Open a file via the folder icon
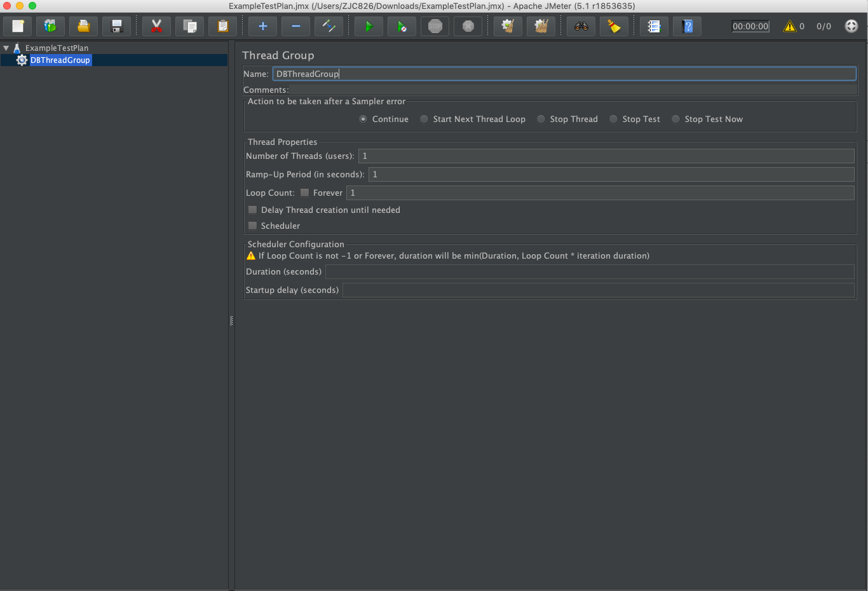Image resolution: width=868 pixels, height=591 pixels. (83, 26)
